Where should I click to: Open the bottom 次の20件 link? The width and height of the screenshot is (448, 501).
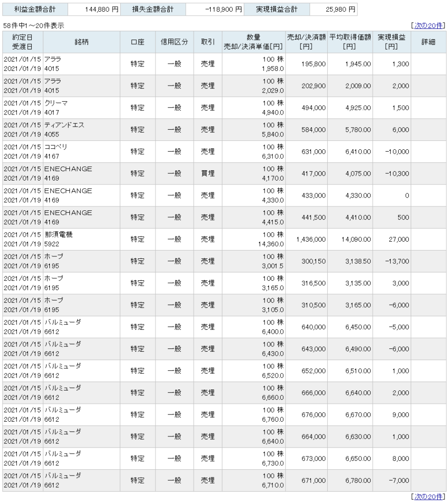click(x=428, y=497)
